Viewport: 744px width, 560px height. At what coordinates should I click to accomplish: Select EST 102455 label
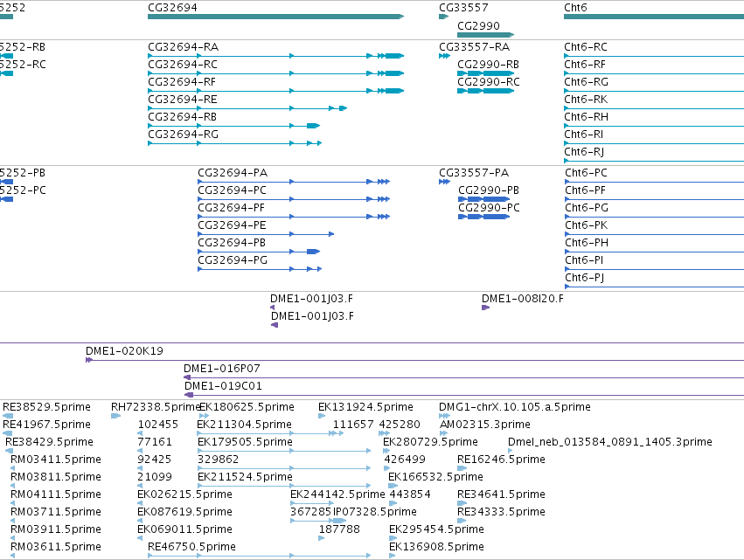[x=158, y=425]
